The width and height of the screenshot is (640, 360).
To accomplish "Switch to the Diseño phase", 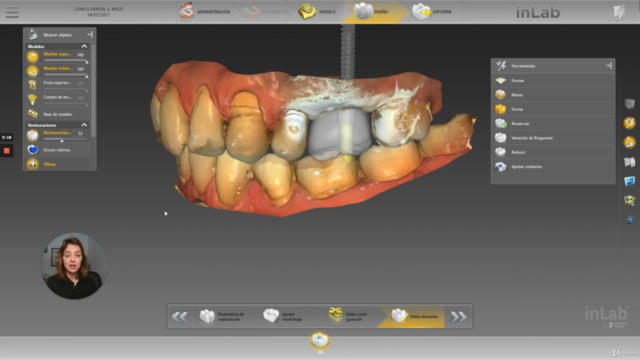I will click(371, 11).
